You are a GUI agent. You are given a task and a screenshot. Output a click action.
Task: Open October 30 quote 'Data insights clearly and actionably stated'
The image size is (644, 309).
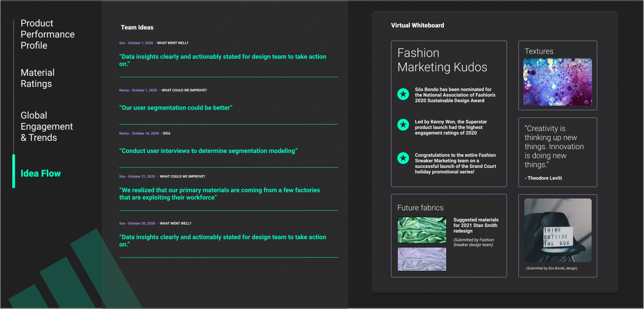[223, 241]
